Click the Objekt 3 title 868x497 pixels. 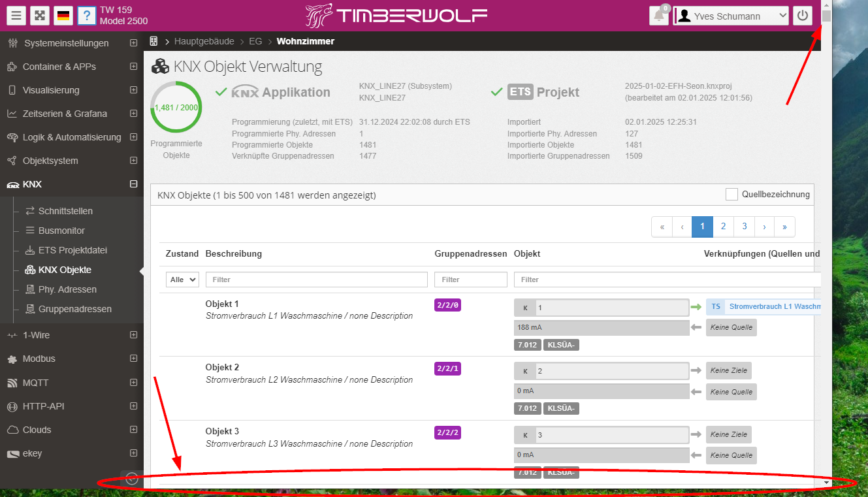[222, 431]
